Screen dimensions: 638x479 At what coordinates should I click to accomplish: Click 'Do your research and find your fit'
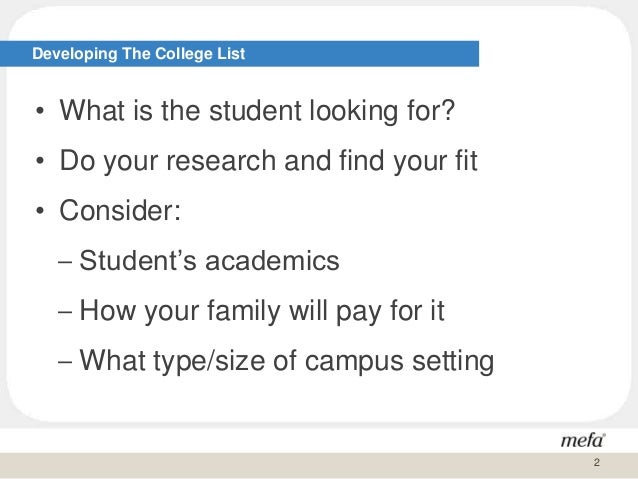(x=268, y=161)
